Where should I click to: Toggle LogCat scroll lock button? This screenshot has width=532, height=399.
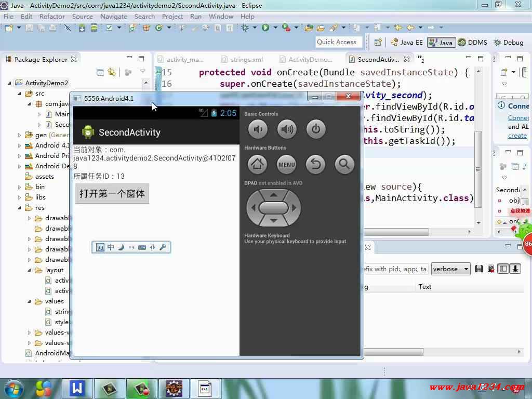point(515,269)
